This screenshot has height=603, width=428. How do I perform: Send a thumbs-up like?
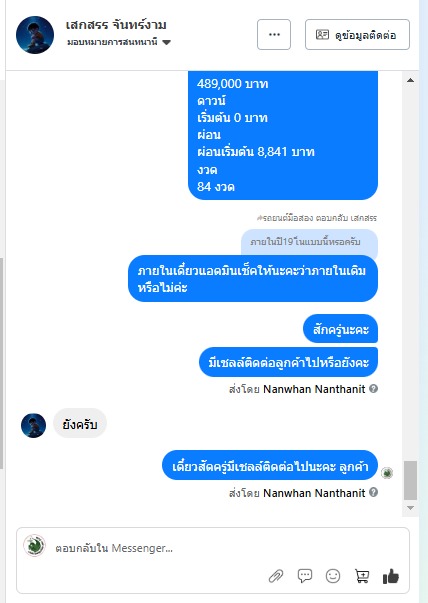391,576
